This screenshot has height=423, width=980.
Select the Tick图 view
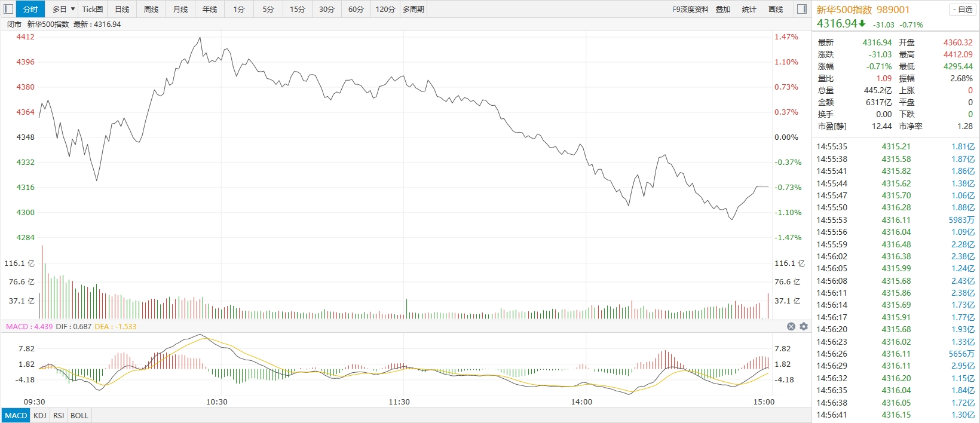click(93, 9)
